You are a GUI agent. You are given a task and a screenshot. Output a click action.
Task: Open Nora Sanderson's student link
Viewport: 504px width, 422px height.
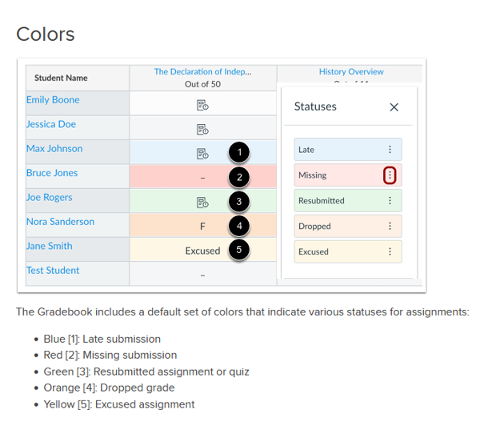tap(60, 222)
